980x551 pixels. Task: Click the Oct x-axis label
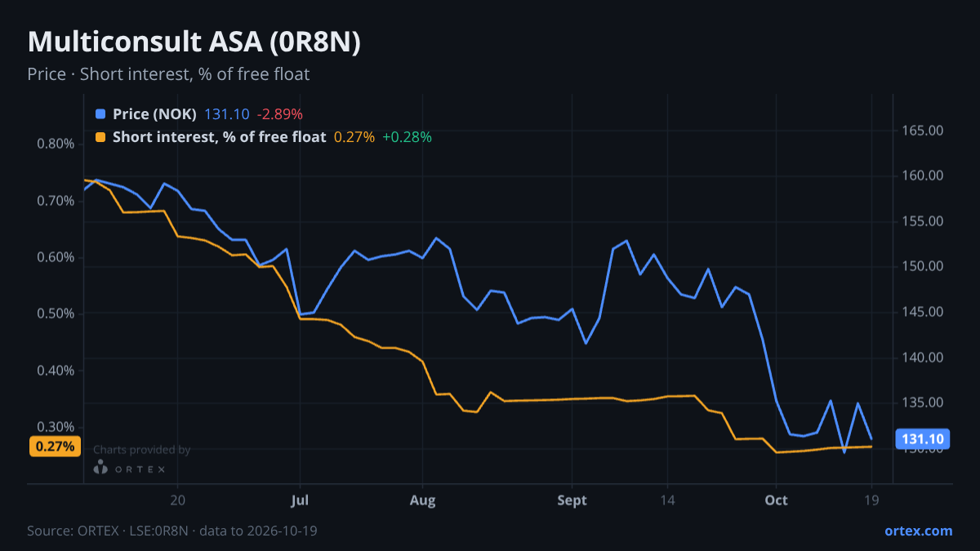pyautogui.click(x=776, y=500)
